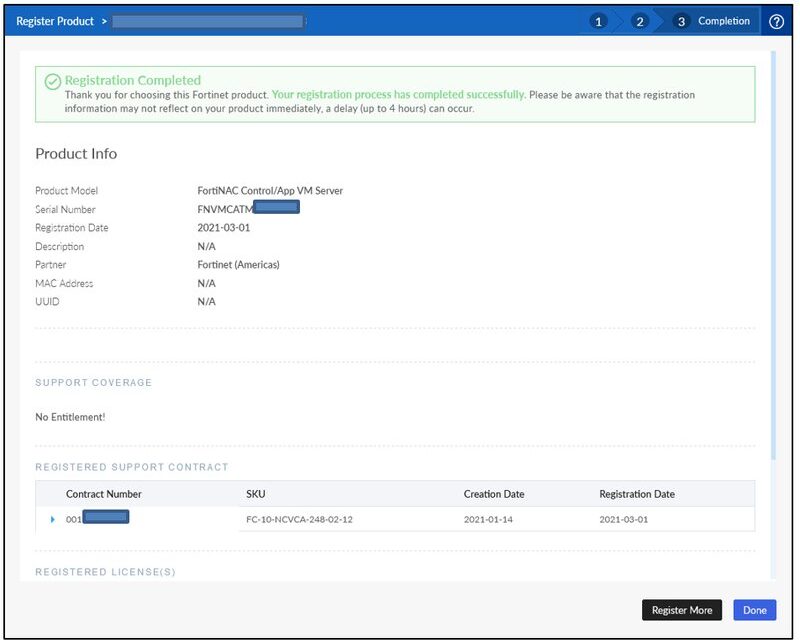This screenshot has width=800, height=640.
Task: Click the Registration Date column header
Action: point(637,494)
